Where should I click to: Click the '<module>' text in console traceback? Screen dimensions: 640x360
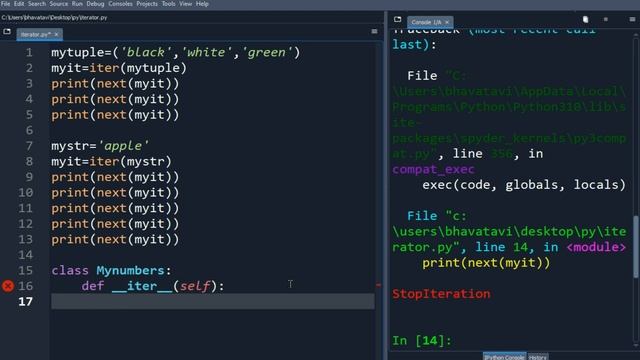(596, 247)
